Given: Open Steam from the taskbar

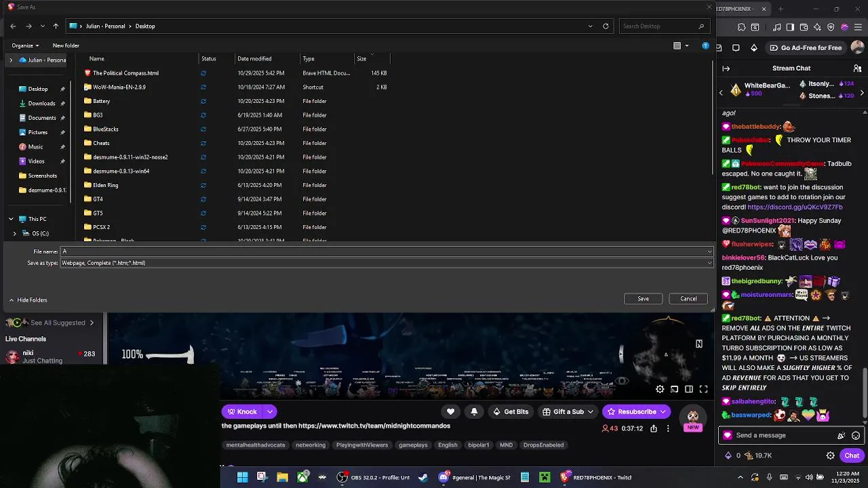Looking at the screenshot, I should pos(423,477).
